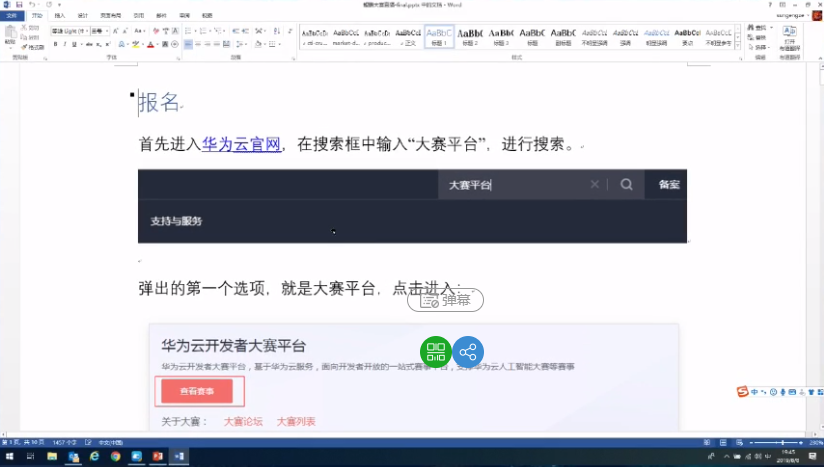
Task: Click the 大赛论坛 link
Action: coord(243,422)
